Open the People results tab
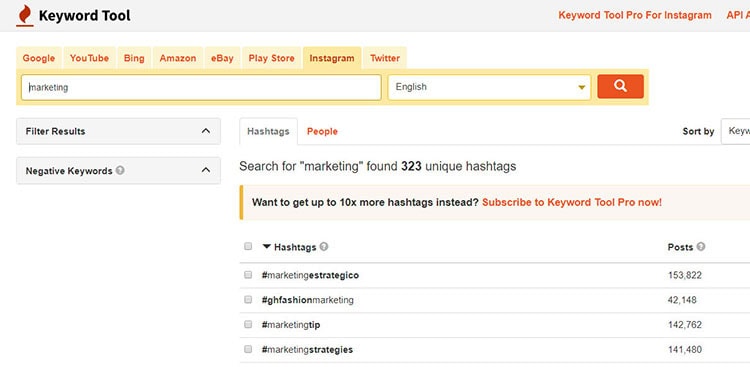Image resolution: width=750 pixels, height=367 pixels. coord(322,132)
